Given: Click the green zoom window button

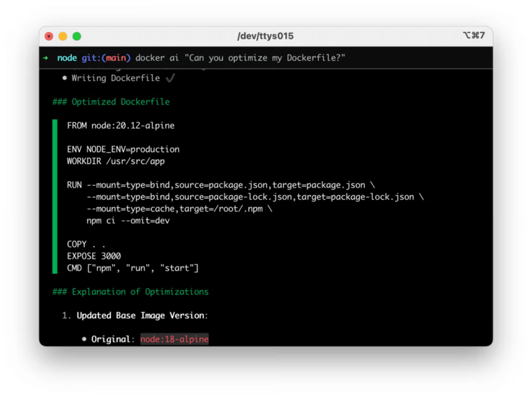Looking at the screenshot, I should point(77,36).
